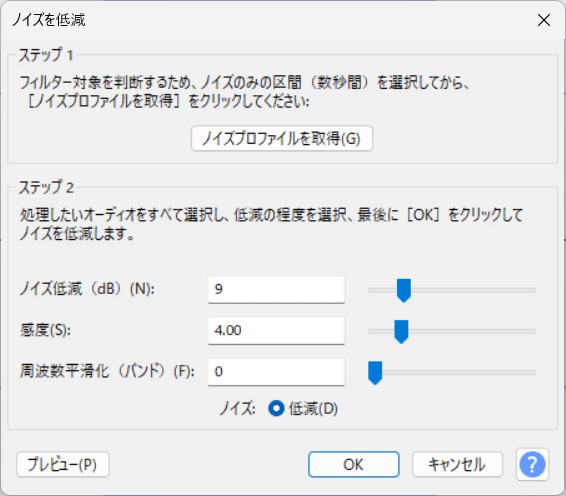Screen dimensions: 566x496
Task: Click the 周波数平滑化（バンド）(F): label
Action: 107,371
